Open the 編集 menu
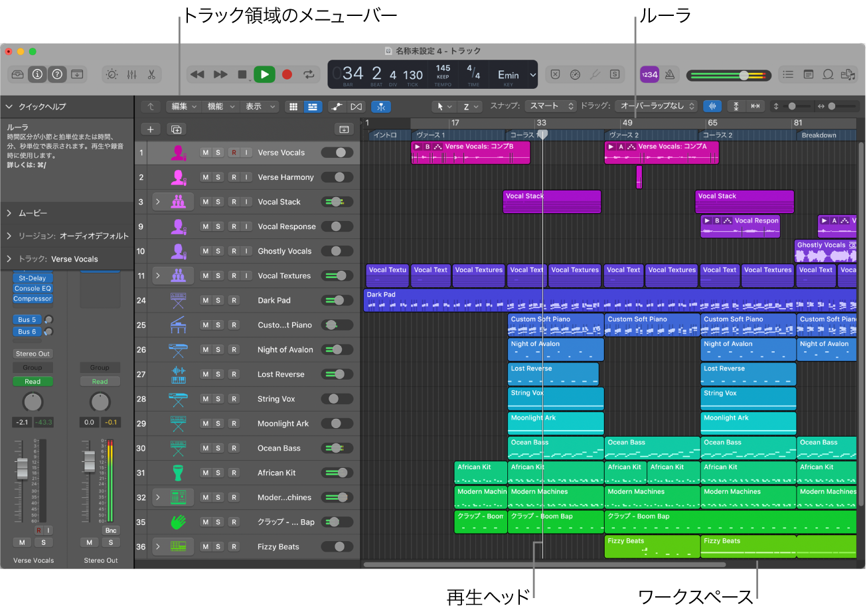 [x=184, y=106]
